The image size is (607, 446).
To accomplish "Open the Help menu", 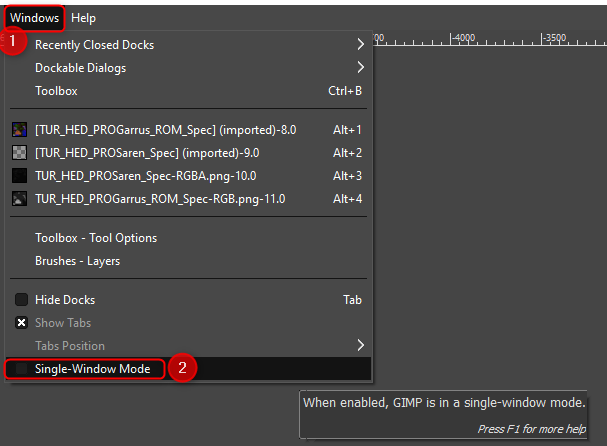I will (x=83, y=18).
